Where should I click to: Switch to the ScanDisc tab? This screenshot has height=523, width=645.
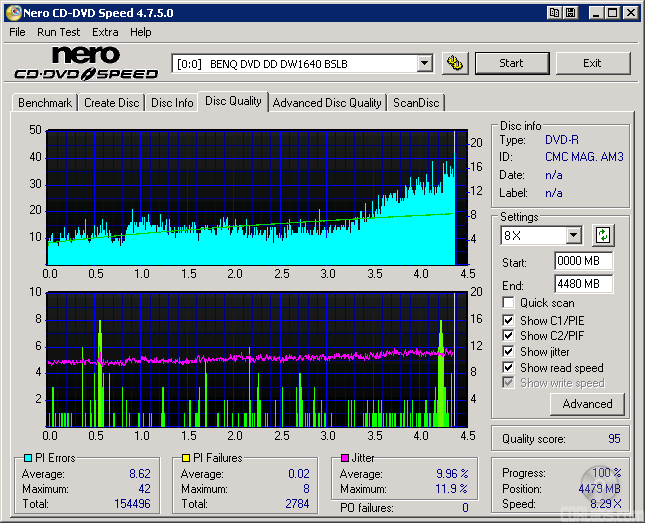click(416, 103)
